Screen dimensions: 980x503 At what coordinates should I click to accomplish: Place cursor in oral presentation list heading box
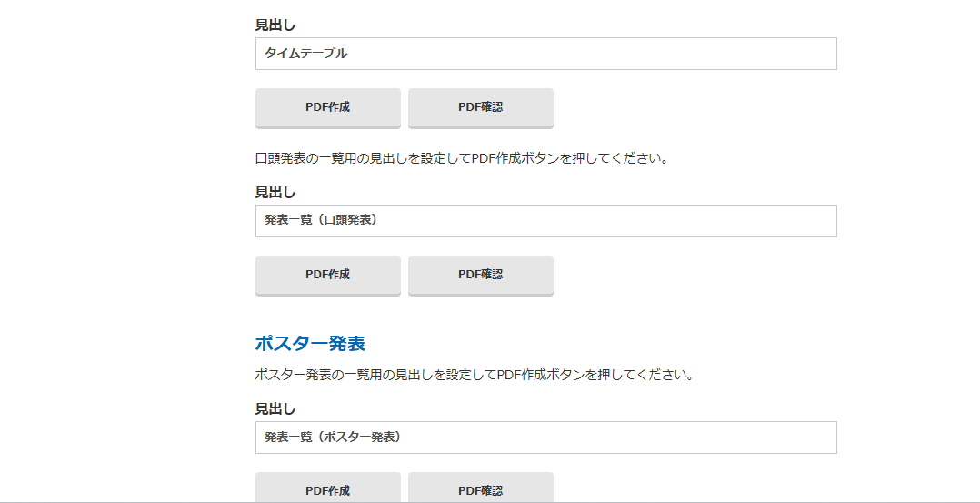pos(545,221)
